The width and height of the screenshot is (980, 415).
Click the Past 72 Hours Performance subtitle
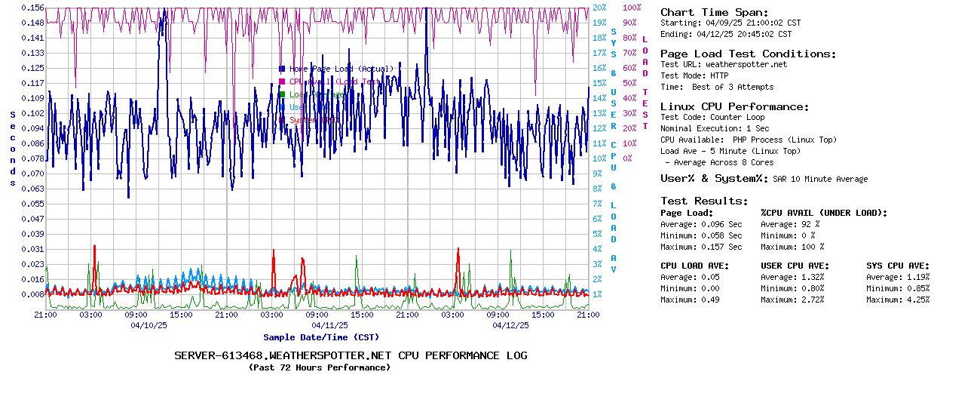320,367
